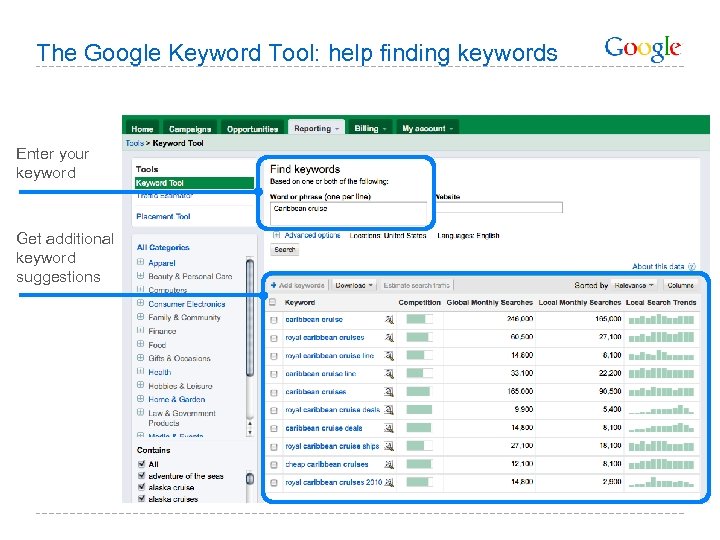Toggle the 'alaska cruise' Contains checkbox
720x540 pixels.
(141, 489)
